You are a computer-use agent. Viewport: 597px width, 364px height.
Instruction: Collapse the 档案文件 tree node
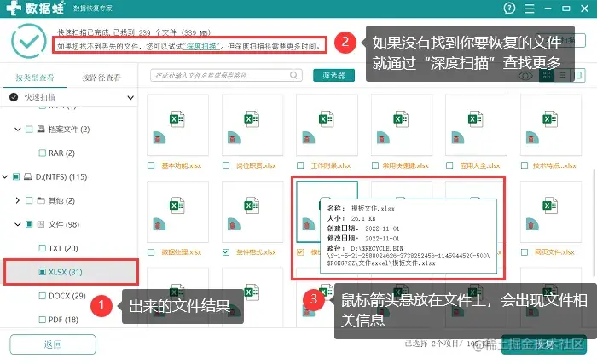point(18,129)
